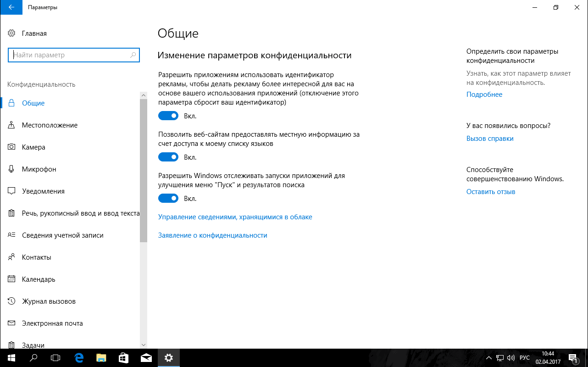
Task: Open File Explorer from the taskbar
Action: pyautogui.click(x=101, y=358)
